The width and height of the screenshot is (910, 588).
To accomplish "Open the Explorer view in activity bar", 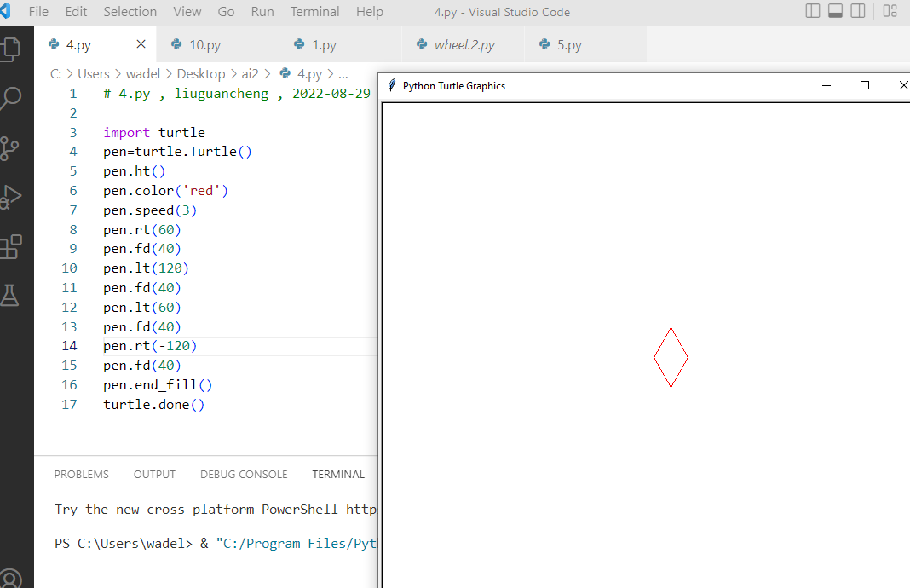I will coord(12,49).
